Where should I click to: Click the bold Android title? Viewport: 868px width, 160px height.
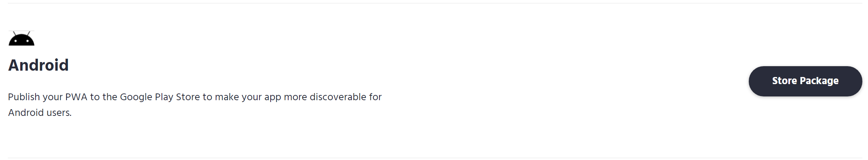[x=39, y=65]
